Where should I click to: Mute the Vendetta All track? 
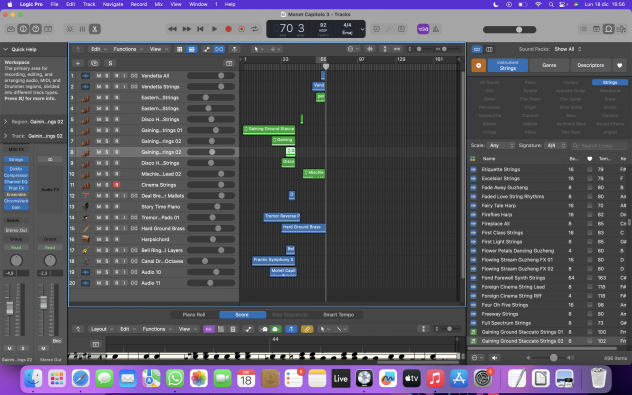(98, 76)
